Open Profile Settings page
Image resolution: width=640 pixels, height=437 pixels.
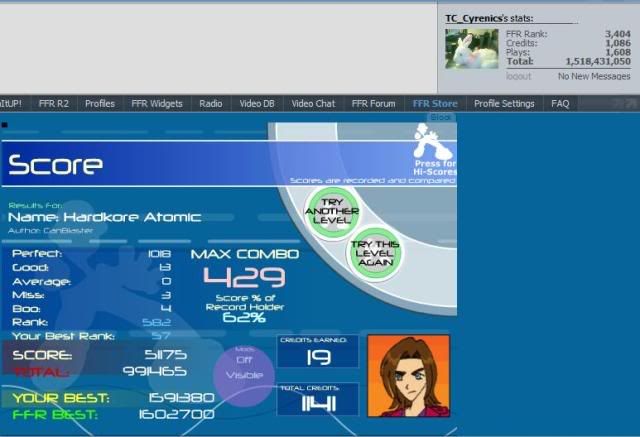point(505,103)
